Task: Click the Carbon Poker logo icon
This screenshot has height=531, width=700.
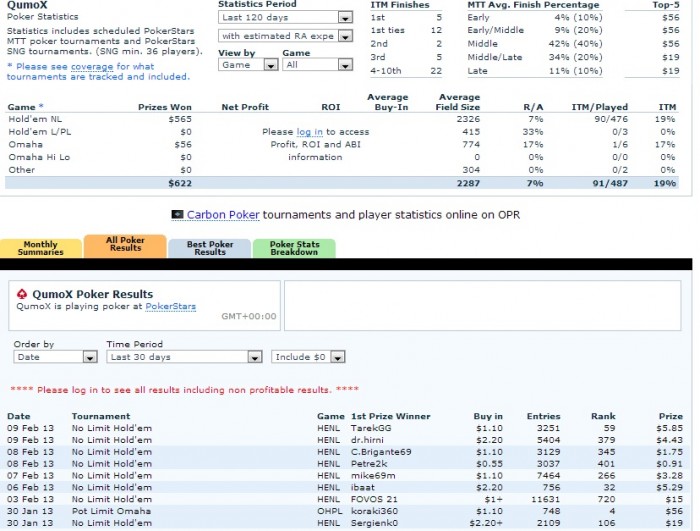Action: [177, 215]
